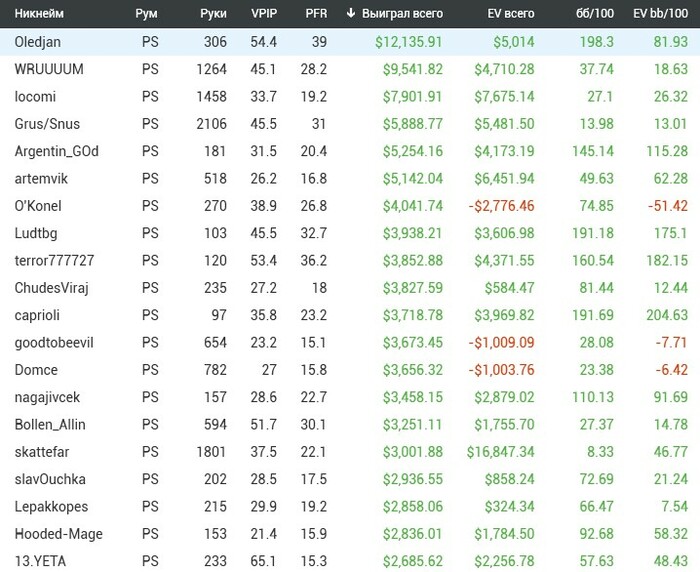Select goodtobeevil player nickname

coord(54,342)
